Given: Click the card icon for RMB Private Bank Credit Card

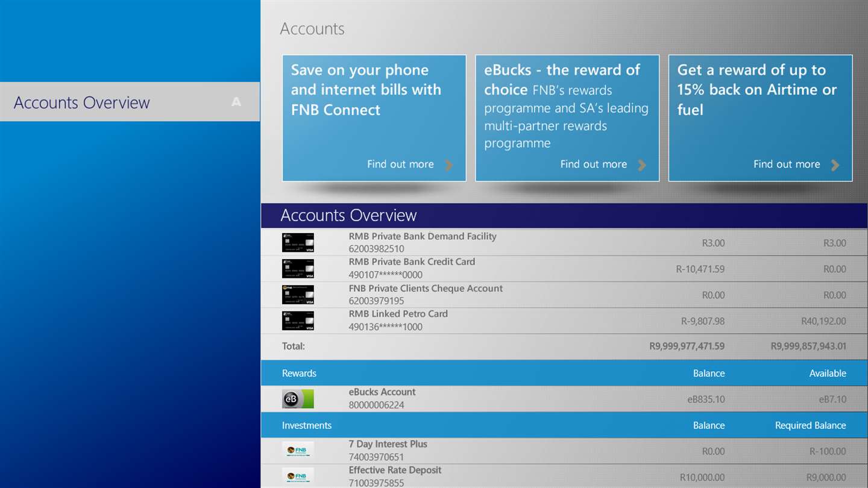Looking at the screenshot, I should [x=298, y=269].
